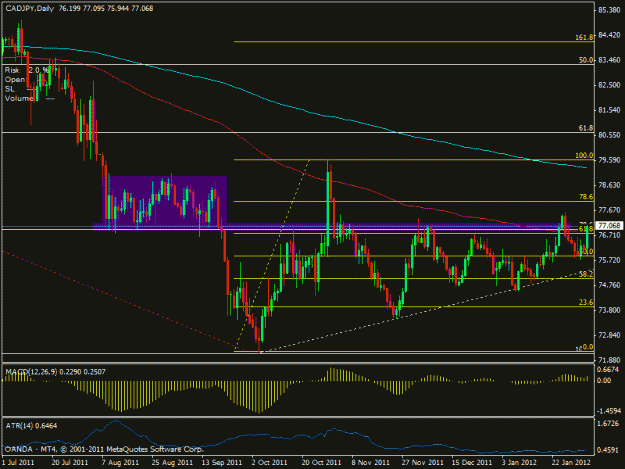Click the 1.6726 ATR scale value
The height and width of the screenshot is (469, 625).
point(609,423)
